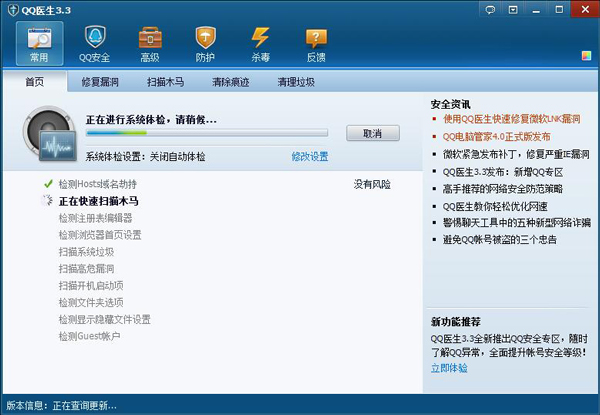The width and height of the screenshot is (600, 415).
Task: Open news QQ医生教你轻松优化网速
Action: (x=495, y=207)
